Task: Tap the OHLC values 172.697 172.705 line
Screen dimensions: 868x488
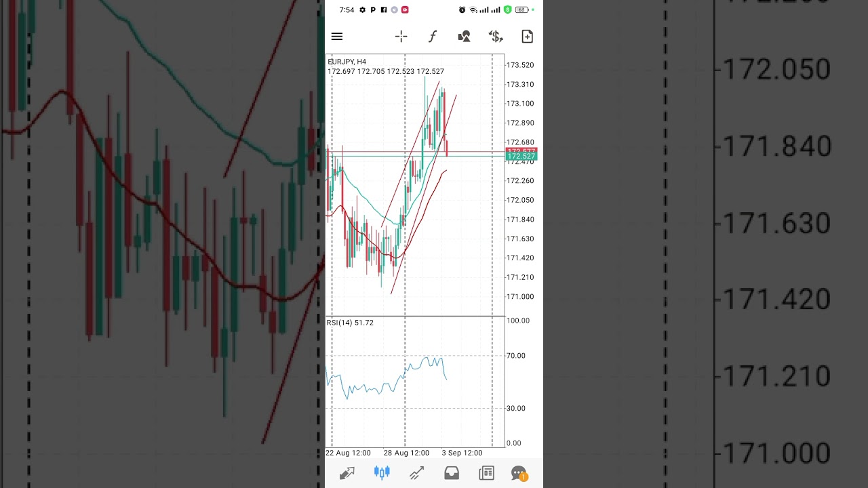Action: point(386,71)
